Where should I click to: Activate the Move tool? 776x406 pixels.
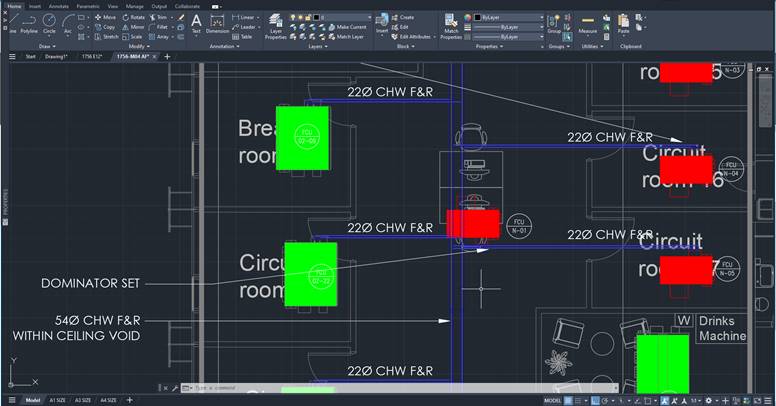coord(105,17)
